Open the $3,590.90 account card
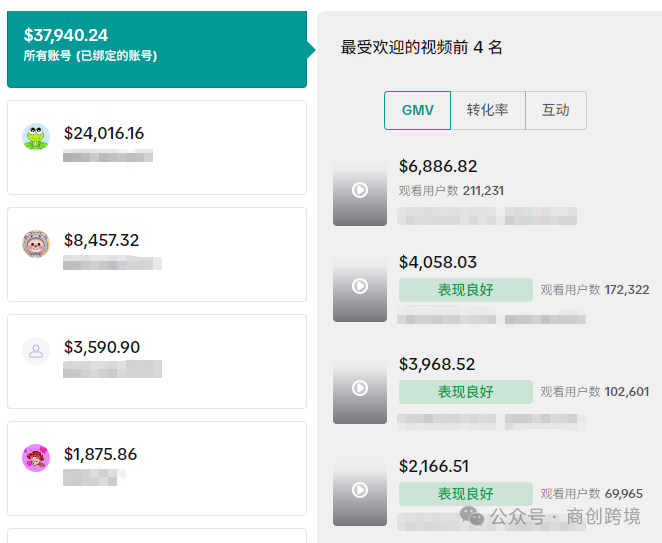 [200, 361]
